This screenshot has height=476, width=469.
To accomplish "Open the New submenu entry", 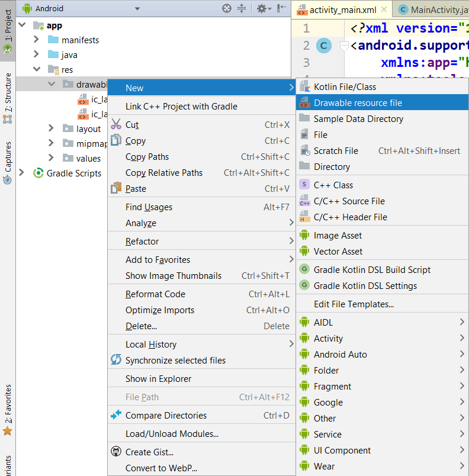I will (201, 88).
